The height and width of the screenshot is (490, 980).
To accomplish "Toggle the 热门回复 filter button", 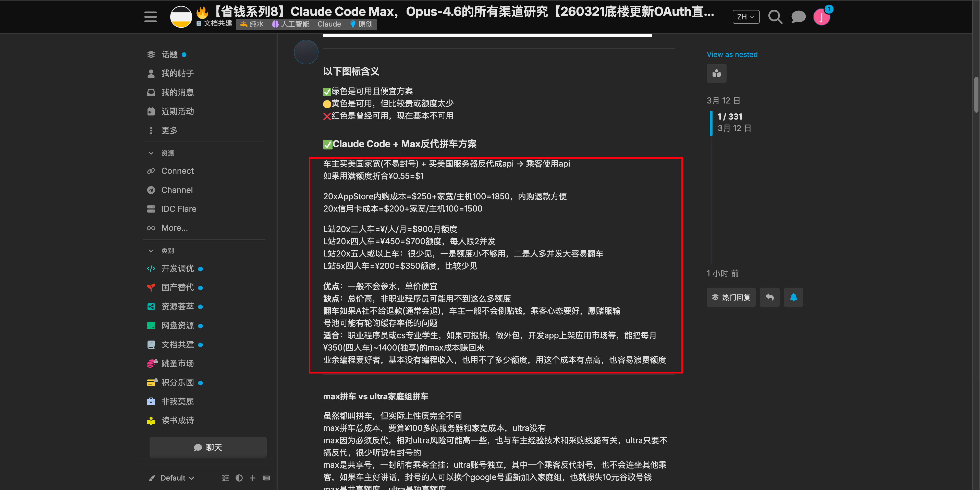I will coord(731,297).
